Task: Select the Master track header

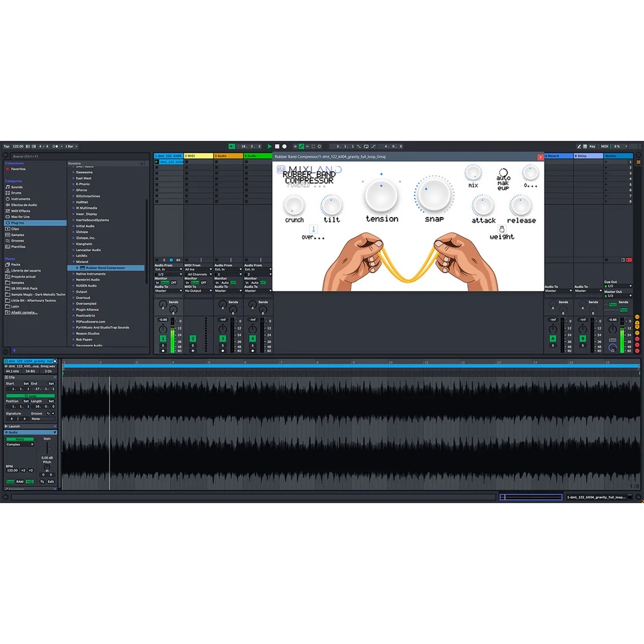Action: click(x=618, y=156)
